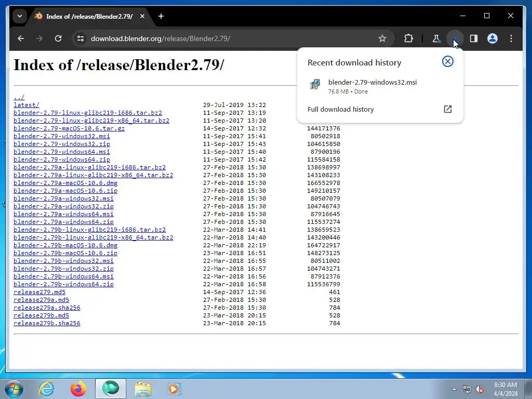Download blender-2.79a-windows64.zip
Viewport: 532px width, 399px height.
(x=64, y=222)
